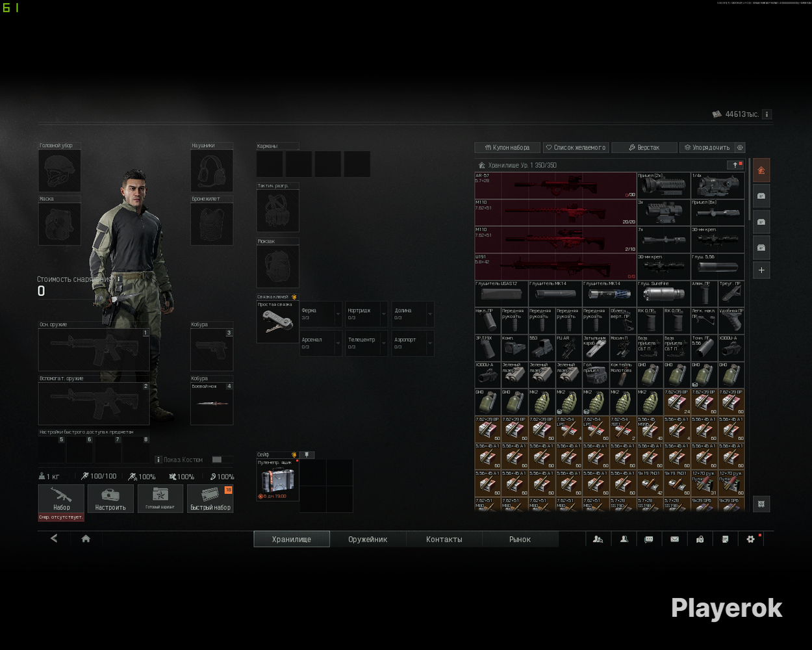Screen dimensions: 812x650
Task: Click the Осн. оружие primary weapon slot
Action: 94,350
